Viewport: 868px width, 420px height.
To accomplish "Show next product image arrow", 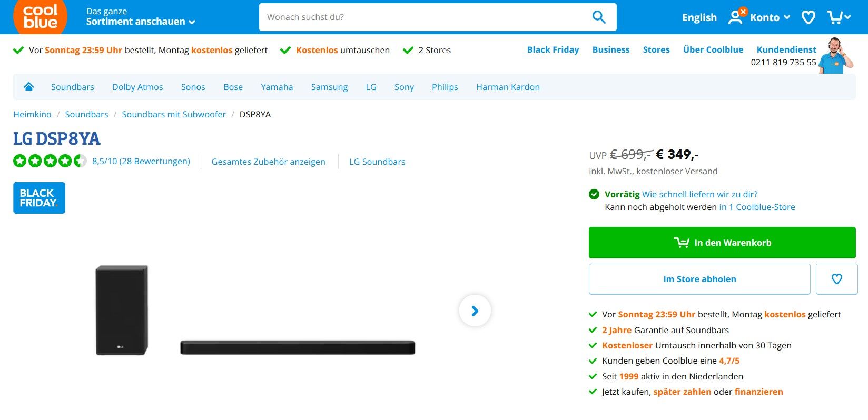I will [x=475, y=311].
